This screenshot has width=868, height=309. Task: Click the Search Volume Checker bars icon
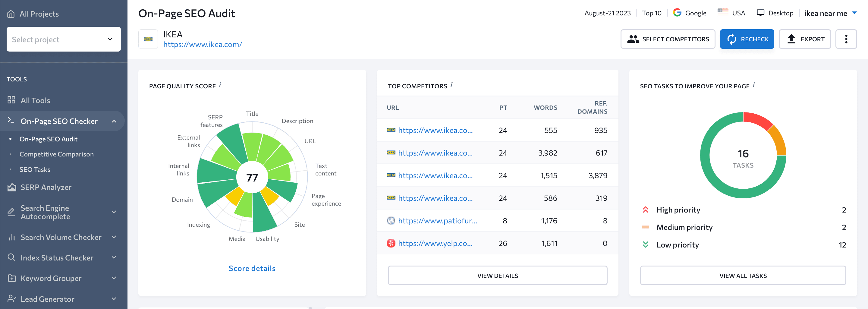(x=12, y=237)
